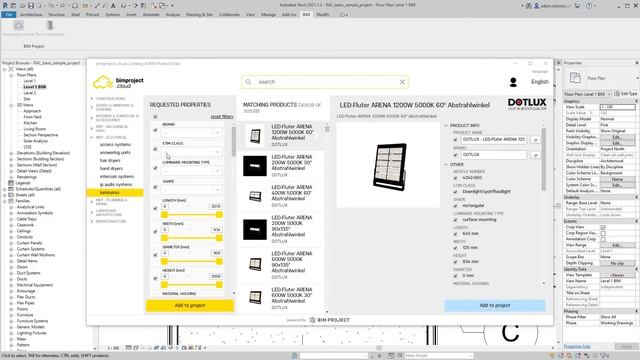Select access systems category

pyautogui.click(x=116, y=144)
